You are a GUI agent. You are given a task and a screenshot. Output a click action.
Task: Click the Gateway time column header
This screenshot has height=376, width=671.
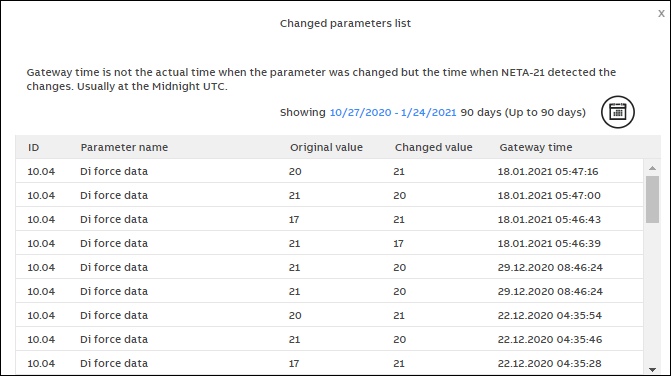coord(536,148)
